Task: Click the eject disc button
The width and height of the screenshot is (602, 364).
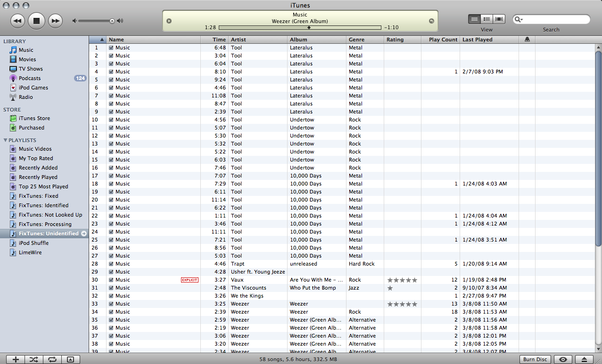Action: coord(584,359)
